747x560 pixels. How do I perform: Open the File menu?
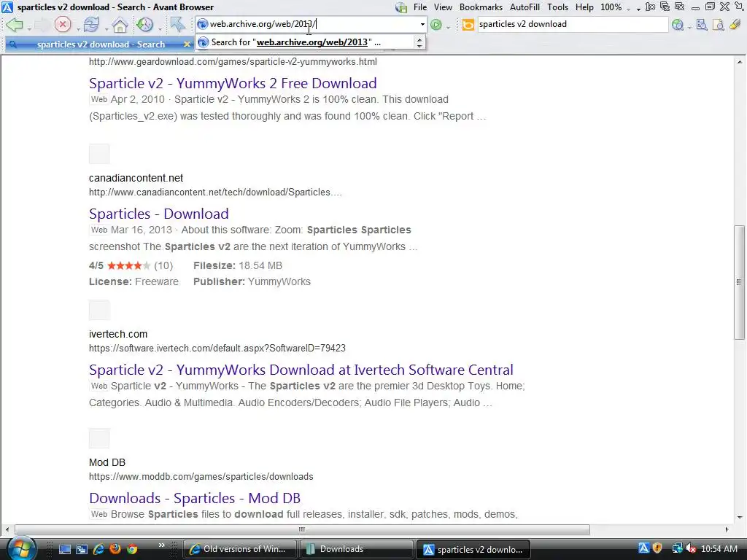[x=420, y=7]
